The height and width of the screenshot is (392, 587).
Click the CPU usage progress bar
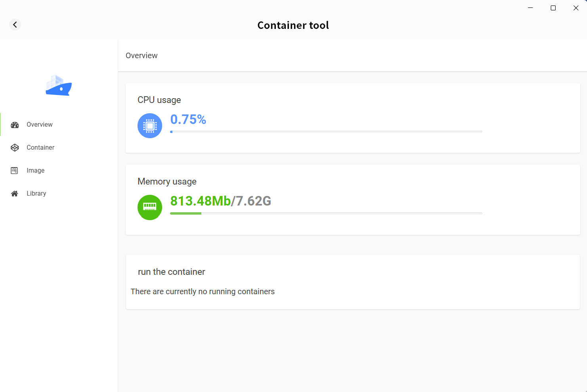click(x=326, y=132)
